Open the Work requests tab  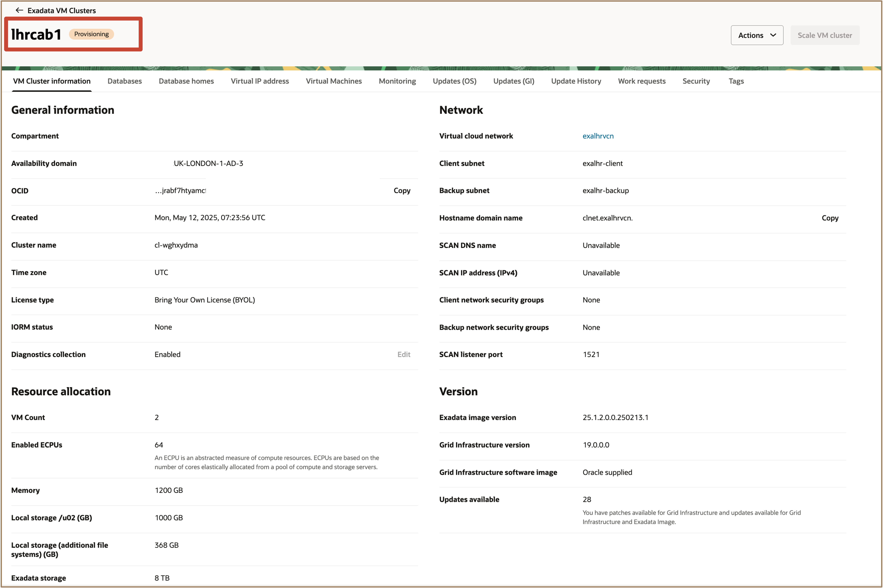(x=641, y=81)
